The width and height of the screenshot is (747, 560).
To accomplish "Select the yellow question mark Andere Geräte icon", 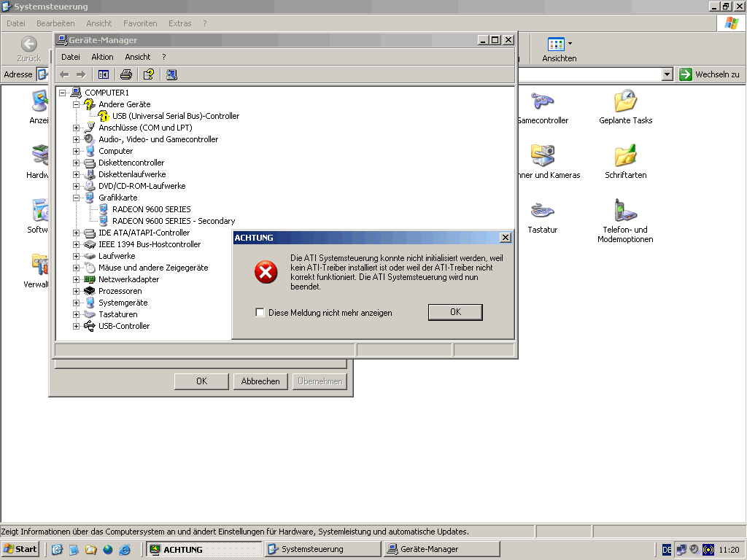I will click(90, 104).
